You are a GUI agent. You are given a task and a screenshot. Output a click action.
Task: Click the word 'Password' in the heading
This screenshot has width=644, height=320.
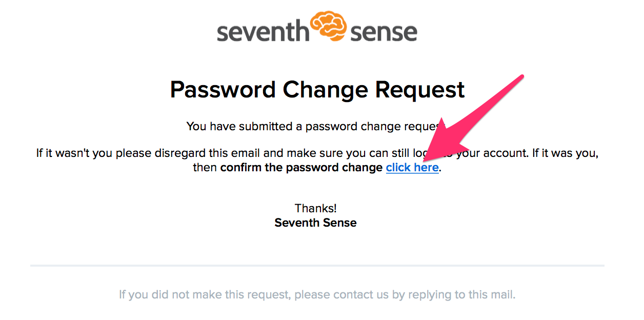[223, 90]
